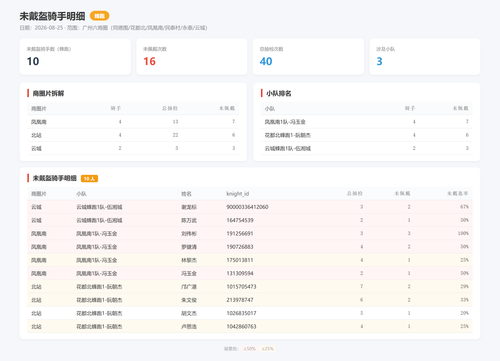The width and height of the screenshot is (500, 361).
Task: Click the "knight_id" column header
Action: (238, 194)
